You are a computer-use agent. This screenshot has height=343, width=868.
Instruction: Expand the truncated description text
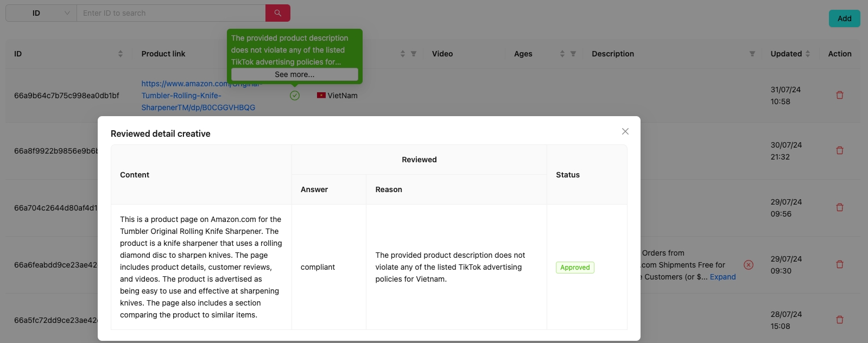723,277
